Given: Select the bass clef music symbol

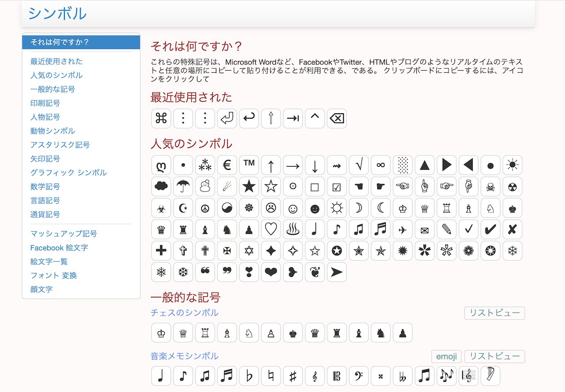Looking at the screenshot, I should pyautogui.click(x=358, y=376).
